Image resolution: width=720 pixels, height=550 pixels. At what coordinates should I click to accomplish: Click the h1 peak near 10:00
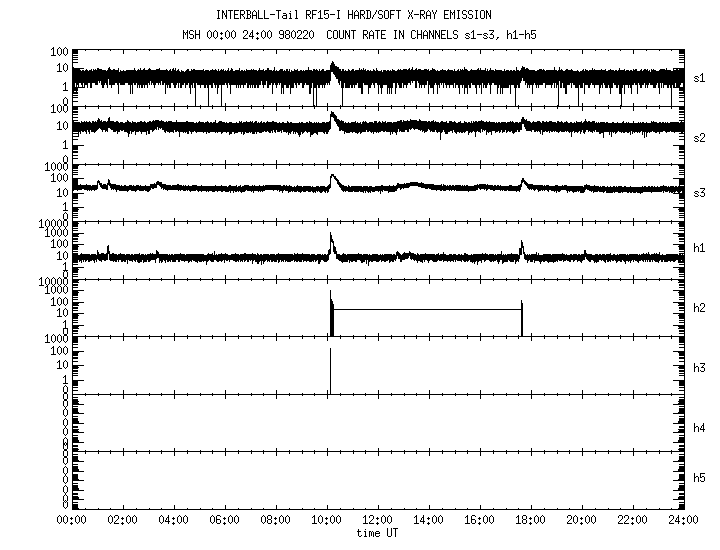(331, 240)
